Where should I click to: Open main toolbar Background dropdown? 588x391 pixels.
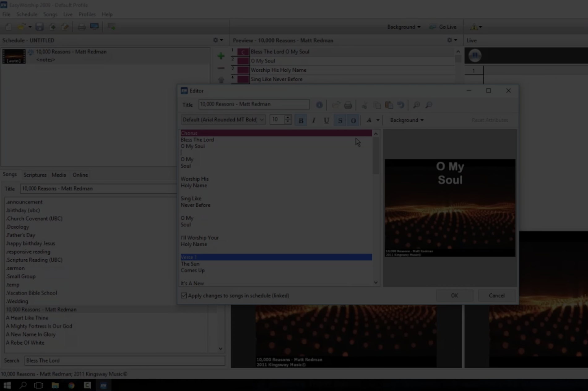pyautogui.click(x=404, y=27)
